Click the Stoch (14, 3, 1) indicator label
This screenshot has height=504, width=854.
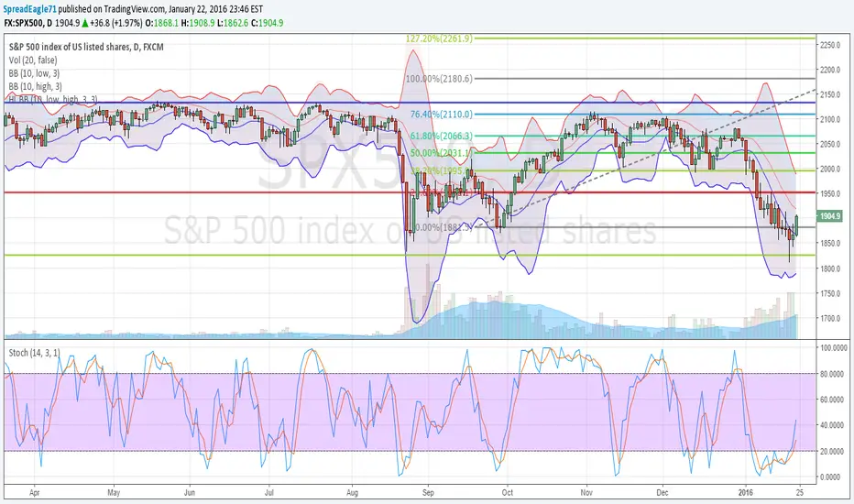pyautogui.click(x=34, y=353)
